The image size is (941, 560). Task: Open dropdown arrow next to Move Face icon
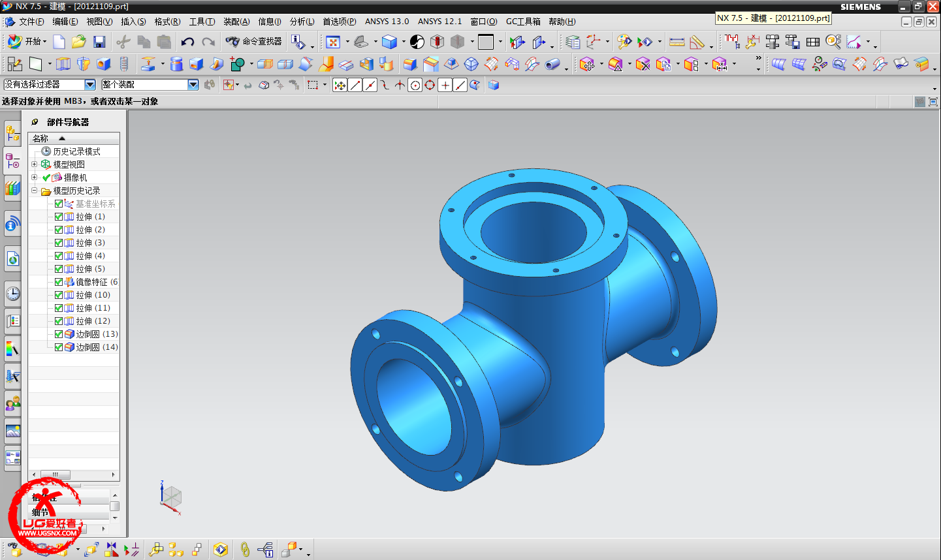[x=601, y=64]
